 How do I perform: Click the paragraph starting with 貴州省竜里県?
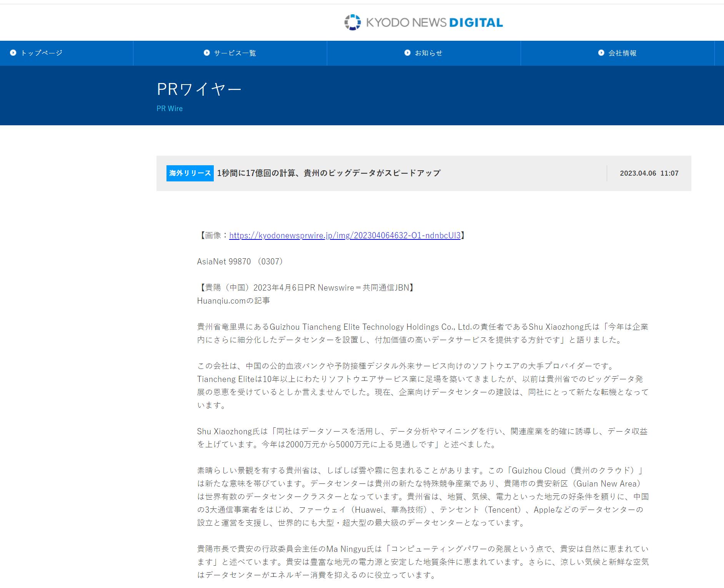coord(422,333)
